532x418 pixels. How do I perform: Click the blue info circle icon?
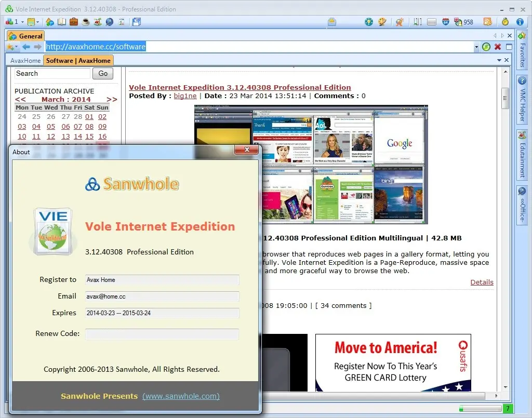pyautogui.click(x=520, y=22)
